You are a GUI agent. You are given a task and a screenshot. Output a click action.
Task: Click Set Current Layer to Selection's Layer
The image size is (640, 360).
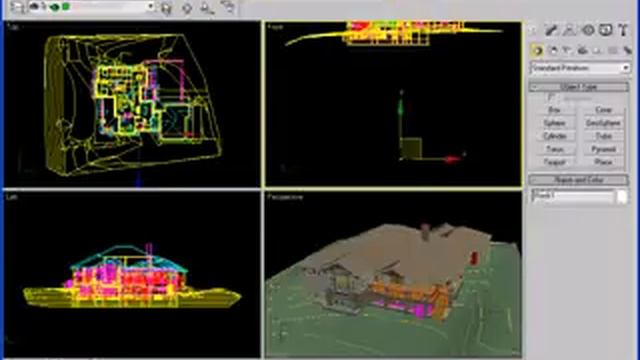point(228,7)
